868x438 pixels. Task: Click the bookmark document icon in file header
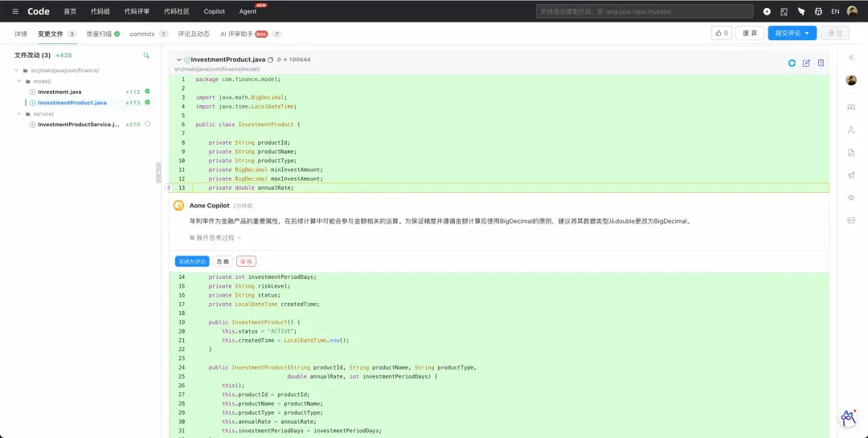point(821,63)
